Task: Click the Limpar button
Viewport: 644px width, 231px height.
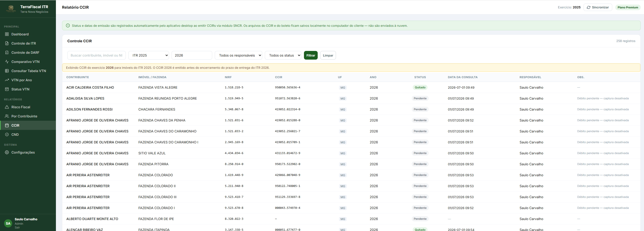Action: point(328,55)
